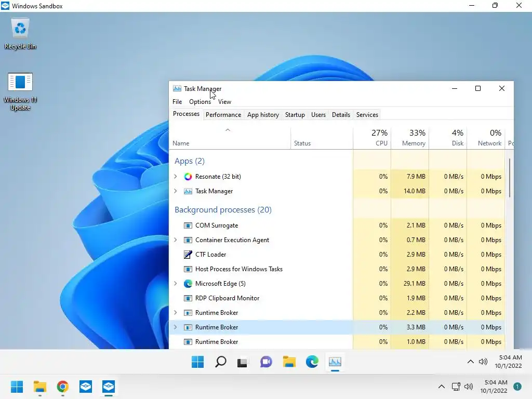The image size is (532, 399).
Task: Expand the Microsoft Edge (5) group
Action: [176, 284]
